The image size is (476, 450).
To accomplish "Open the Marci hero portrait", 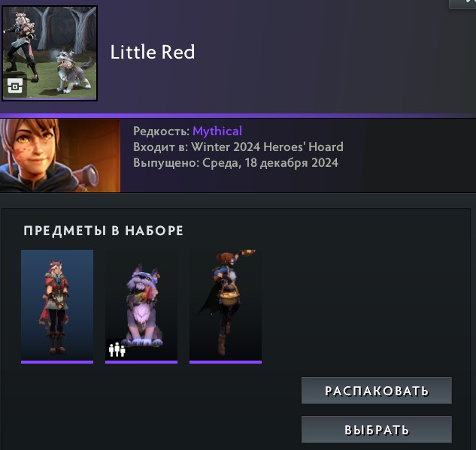I will pyautogui.click(x=60, y=156).
